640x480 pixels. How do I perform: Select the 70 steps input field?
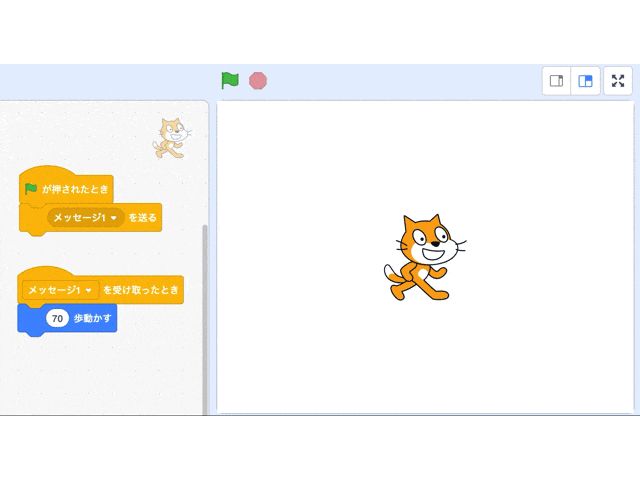[58, 318]
